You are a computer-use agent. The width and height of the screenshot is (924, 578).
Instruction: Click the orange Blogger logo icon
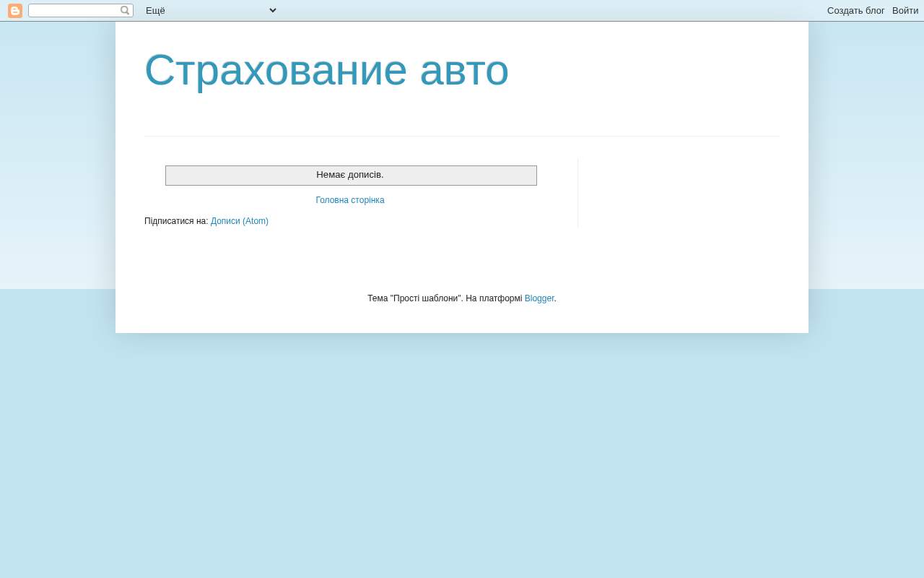click(x=15, y=11)
